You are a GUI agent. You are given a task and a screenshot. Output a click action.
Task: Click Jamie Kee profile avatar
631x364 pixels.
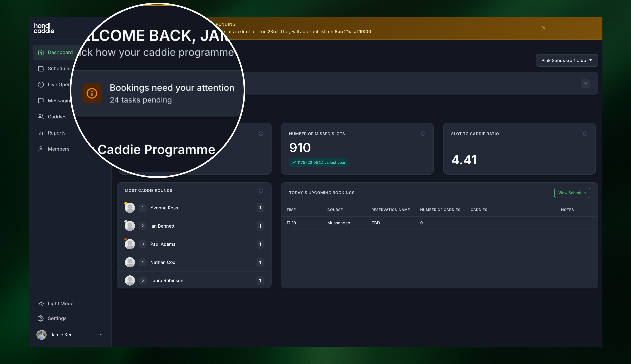(x=41, y=335)
